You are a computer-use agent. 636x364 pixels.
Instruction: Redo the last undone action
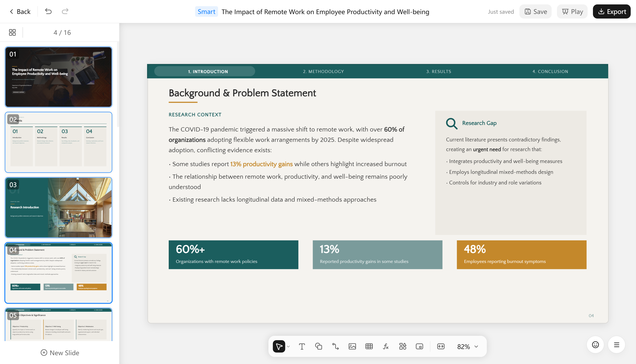coord(65,11)
